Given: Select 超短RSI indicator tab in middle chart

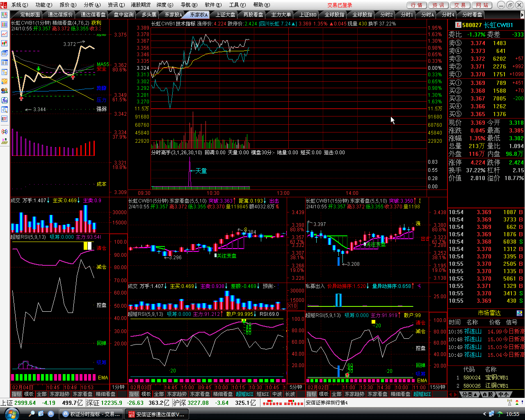Looking at the screenshot, I should [244, 394].
